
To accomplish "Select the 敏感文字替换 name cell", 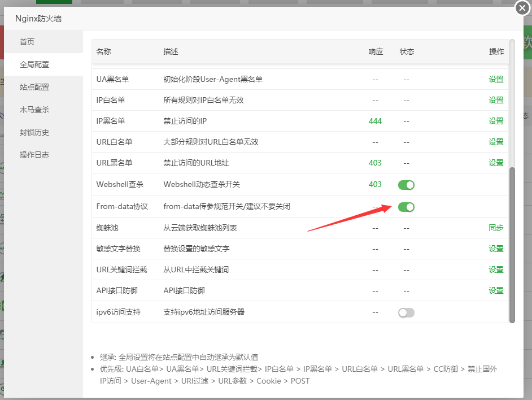I will pyautogui.click(x=119, y=249).
